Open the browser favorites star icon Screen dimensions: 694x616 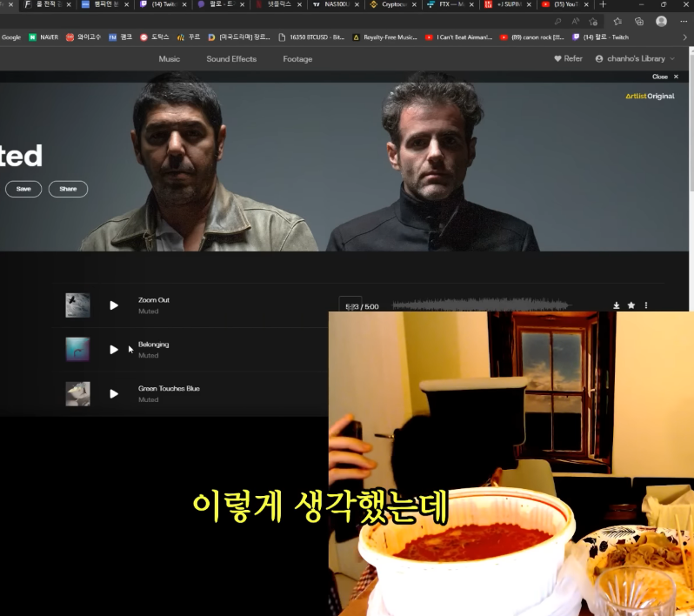click(617, 21)
